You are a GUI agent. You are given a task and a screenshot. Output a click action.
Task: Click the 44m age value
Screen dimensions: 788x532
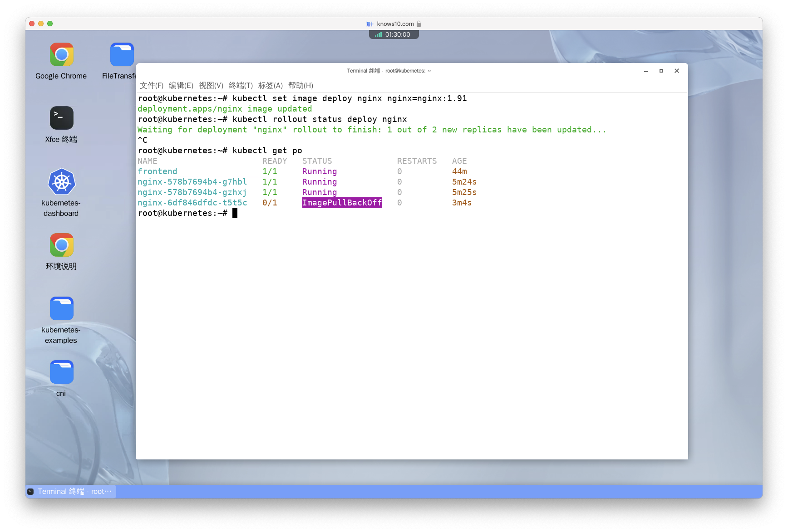click(459, 171)
